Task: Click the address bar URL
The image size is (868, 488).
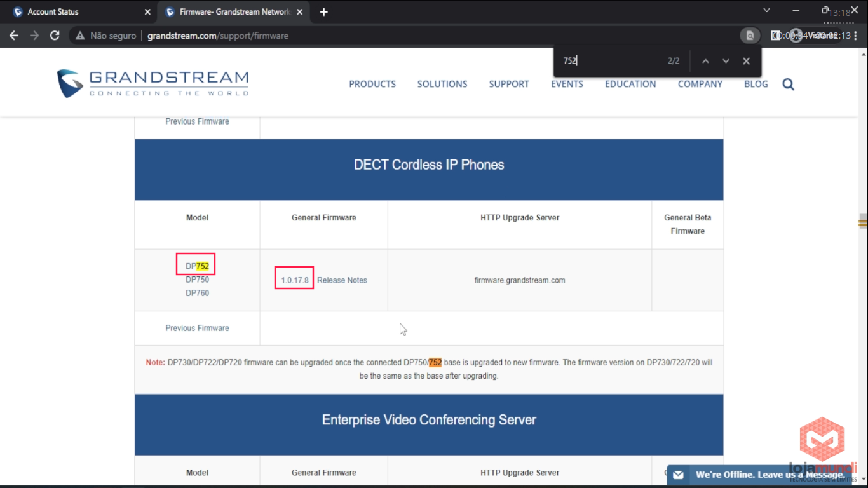Action: click(x=218, y=36)
